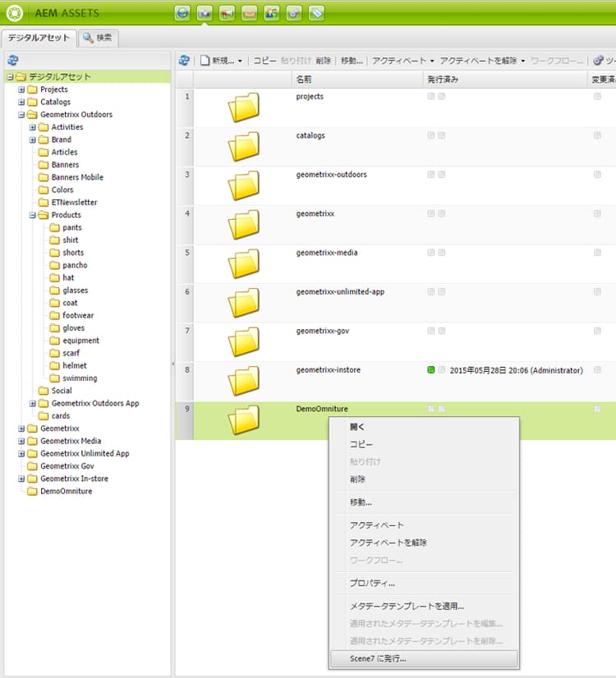Refresh the asset list grid
The height and width of the screenshot is (678, 616).
184,61
